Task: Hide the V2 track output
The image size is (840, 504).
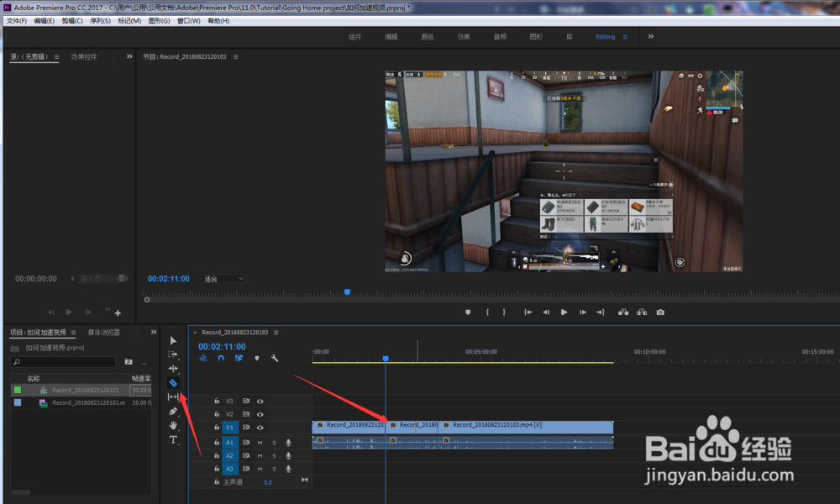Action: [x=260, y=415]
